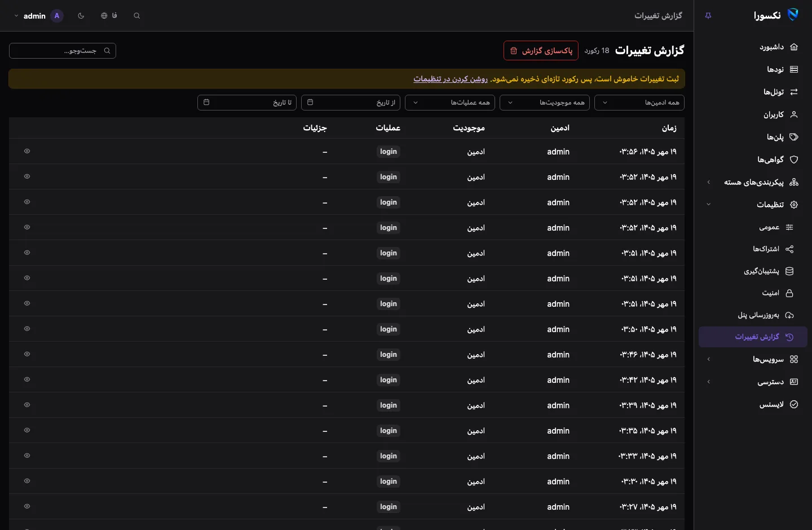Open تونل‌ها from the sidebar
Image resolution: width=812 pixels, height=530 pixels.
(753, 92)
